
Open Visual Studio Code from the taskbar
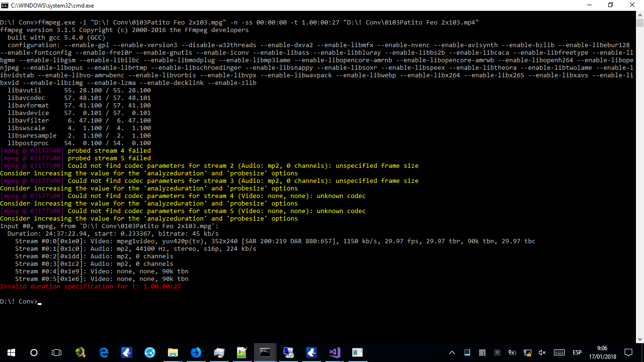pos(334,352)
